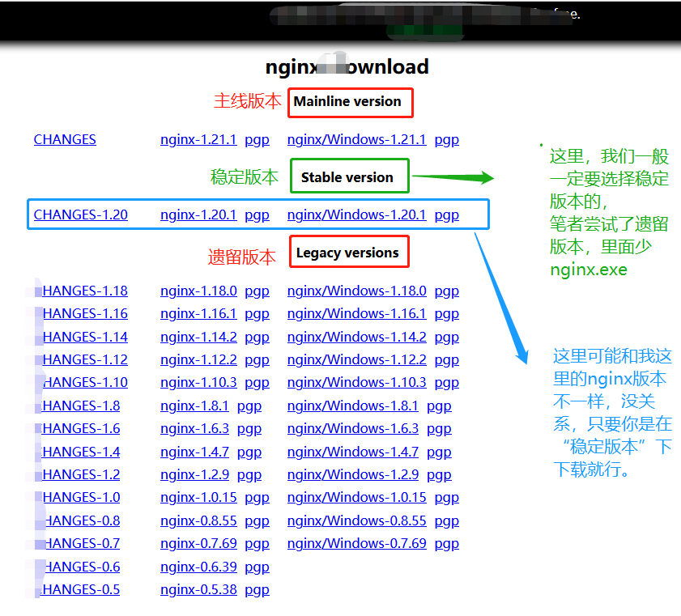The image size is (681, 616).
Task: Open CHANGES-1.20 changelog
Action: coord(80,215)
